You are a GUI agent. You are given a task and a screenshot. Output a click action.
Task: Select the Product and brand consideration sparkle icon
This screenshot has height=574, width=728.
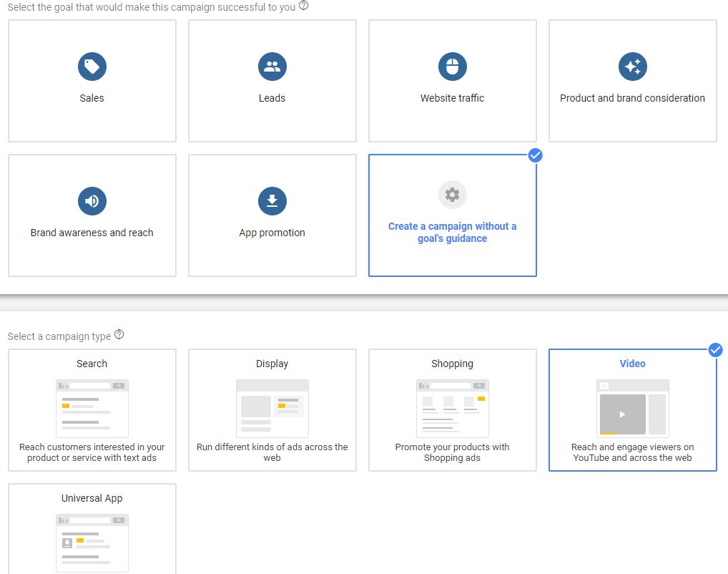pyautogui.click(x=632, y=67)
